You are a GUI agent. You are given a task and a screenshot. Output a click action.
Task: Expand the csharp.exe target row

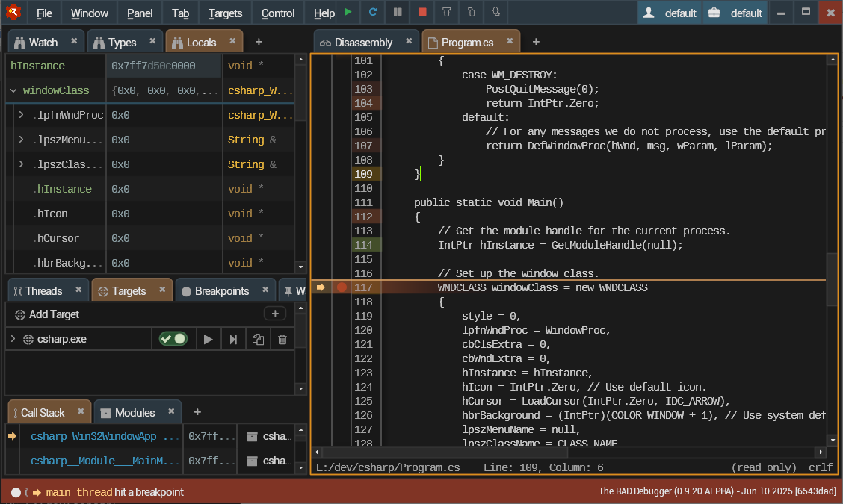(x=13, y=339)
